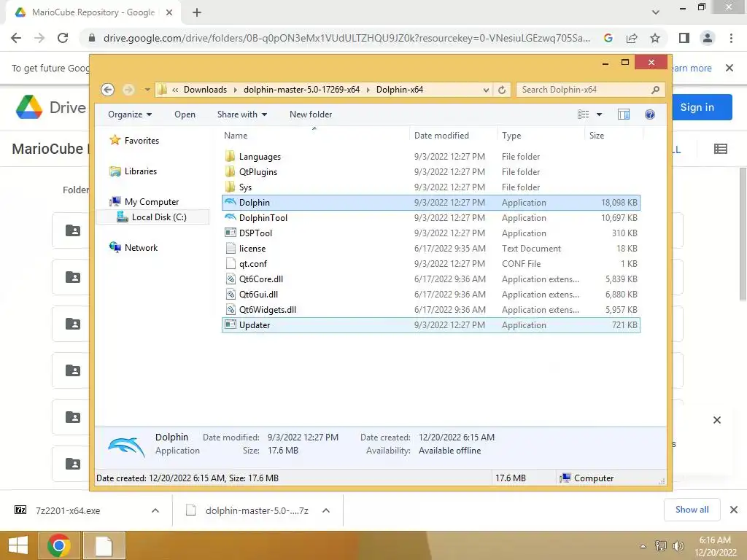This screenshot has height=560, width=747.
Task: Dismiss the Google notification banner
Action: (x=729, y=68)
